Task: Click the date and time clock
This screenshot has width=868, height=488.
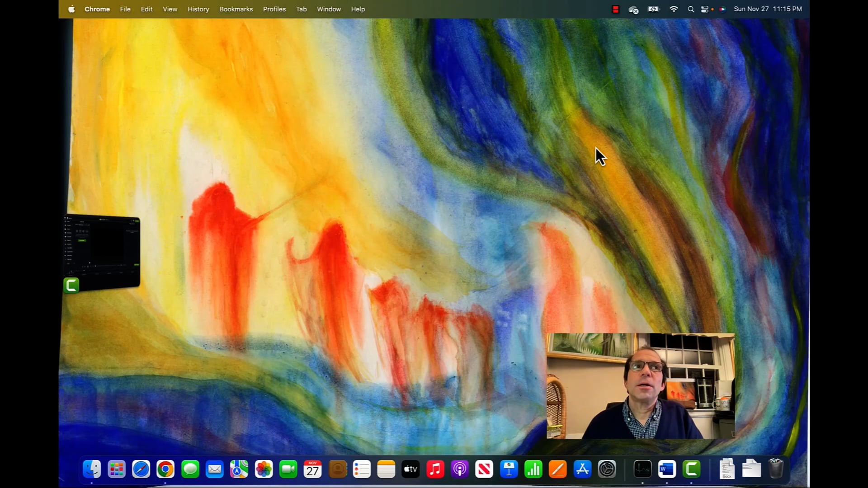Action: click(x=768, y=9)
